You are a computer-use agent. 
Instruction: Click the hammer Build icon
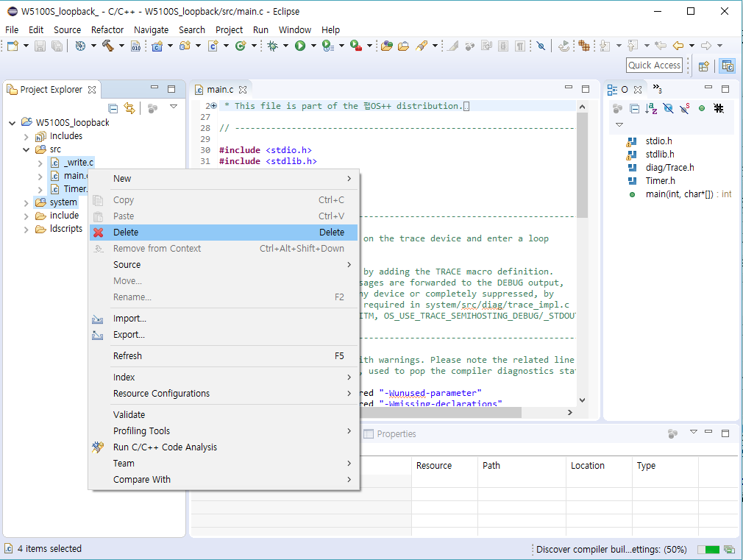[x=108, y=46]
